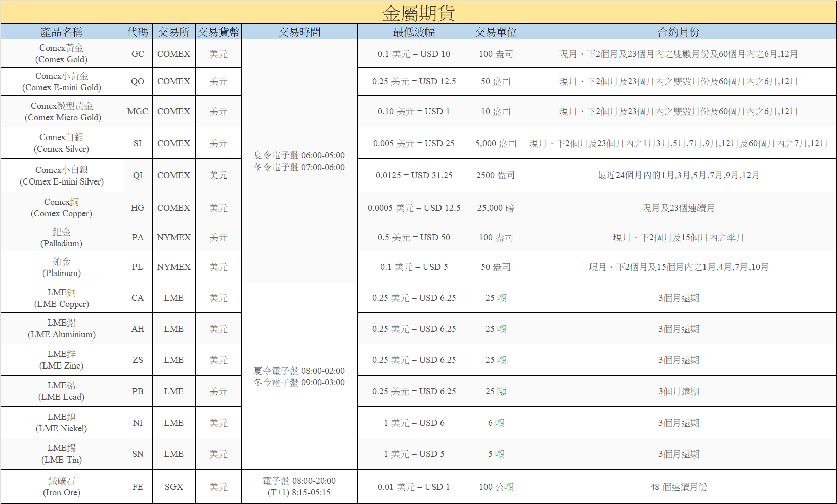Viewport: 837px width, 504px height.
Task: Click the 0.1 美元 = USD 10 cell
Action: click(414, 54)
